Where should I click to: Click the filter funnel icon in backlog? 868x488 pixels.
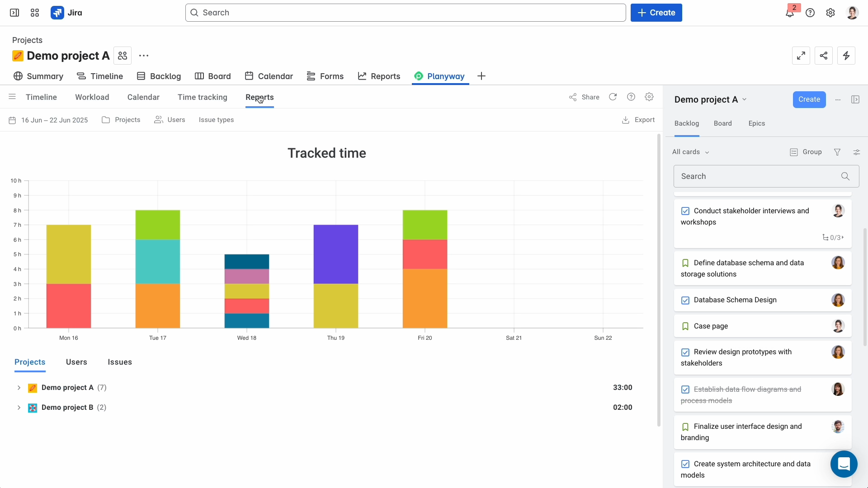837,152
